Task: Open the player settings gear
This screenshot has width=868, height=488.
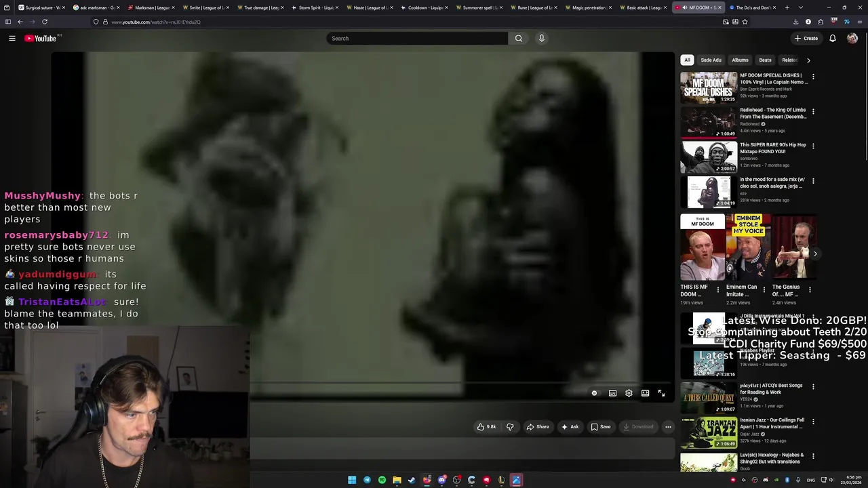Action: click(x=629, y=393)
